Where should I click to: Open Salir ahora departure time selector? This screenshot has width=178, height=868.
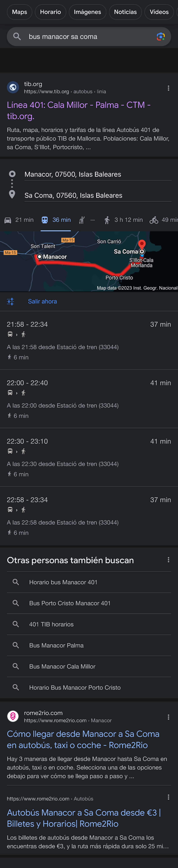pos(42,302)
